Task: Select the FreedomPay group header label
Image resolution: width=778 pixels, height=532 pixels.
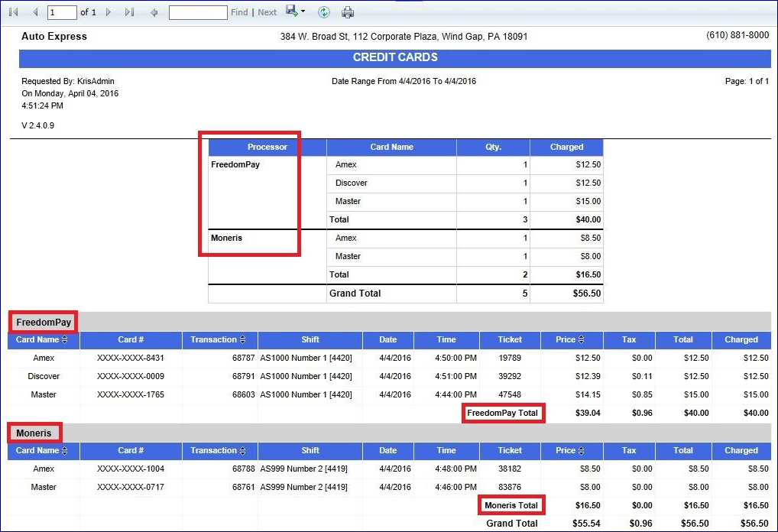Action: click(44, 323)
